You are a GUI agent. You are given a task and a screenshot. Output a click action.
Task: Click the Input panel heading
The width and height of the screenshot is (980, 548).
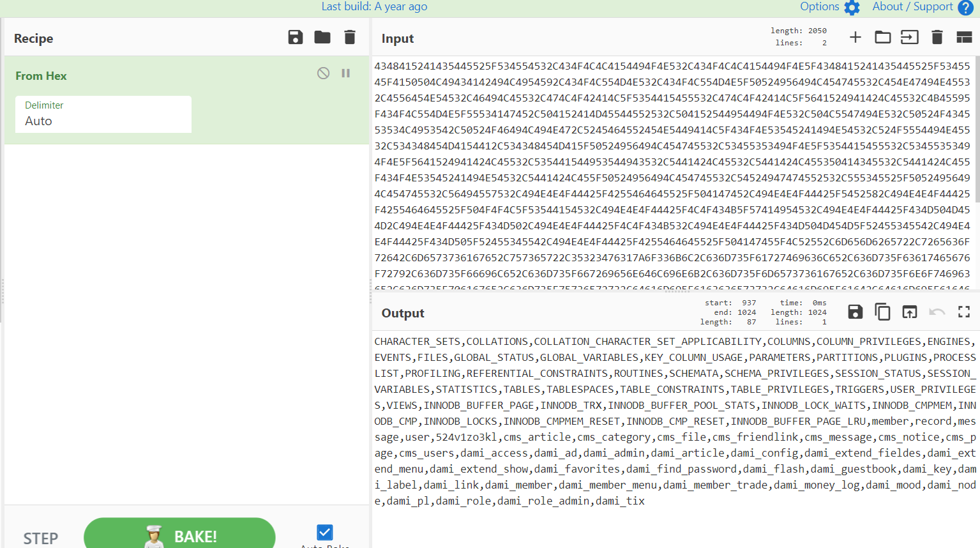[x=398, y=38]
